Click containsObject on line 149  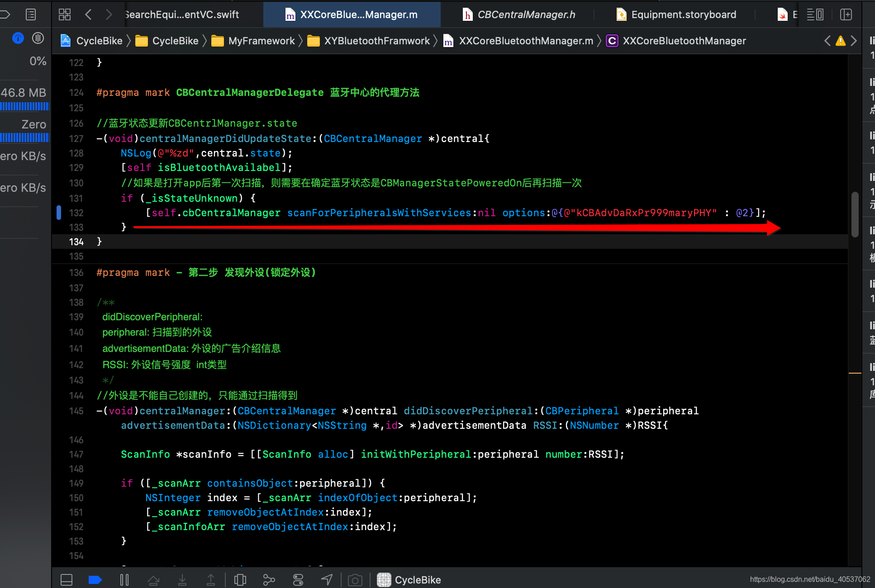(250, 483)
